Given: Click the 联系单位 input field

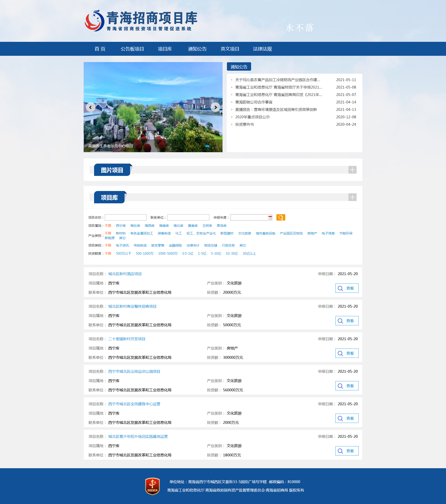Looking at the screenshot, I should click(188, 217).
